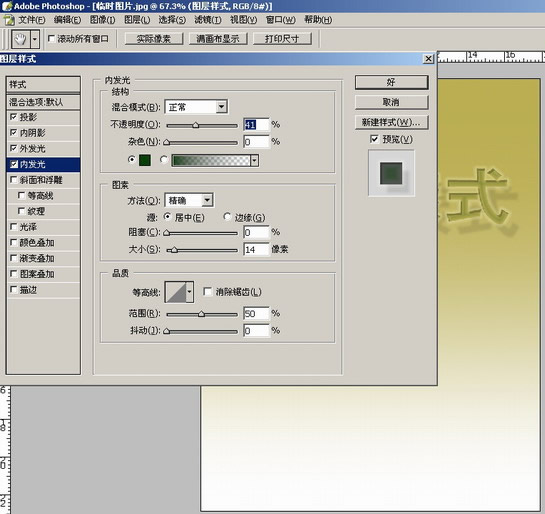Click the 杂色 slider handle
545x514 pixels.
pos(167,142)
